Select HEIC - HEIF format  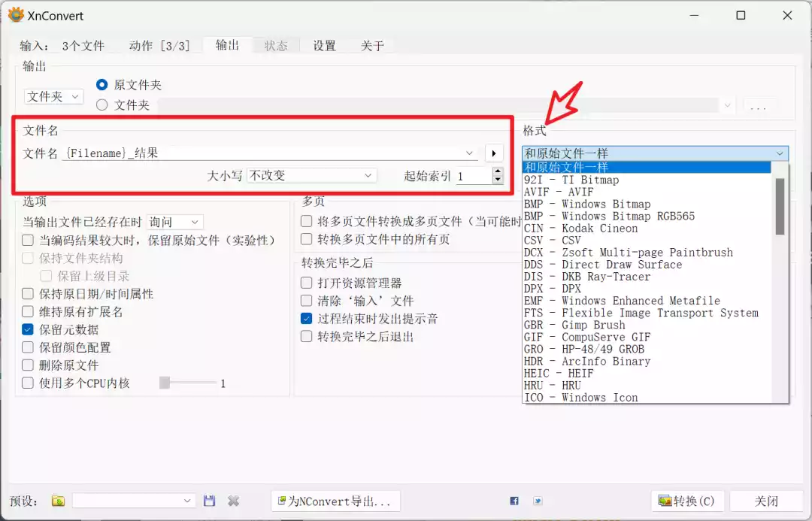647,373
